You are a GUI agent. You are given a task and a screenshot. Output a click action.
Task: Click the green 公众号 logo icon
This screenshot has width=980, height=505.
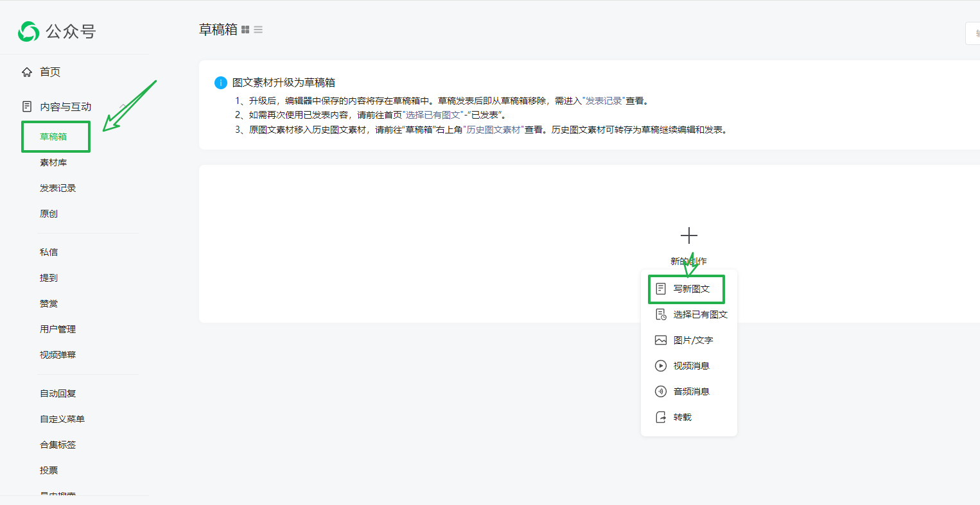point(28,31)
